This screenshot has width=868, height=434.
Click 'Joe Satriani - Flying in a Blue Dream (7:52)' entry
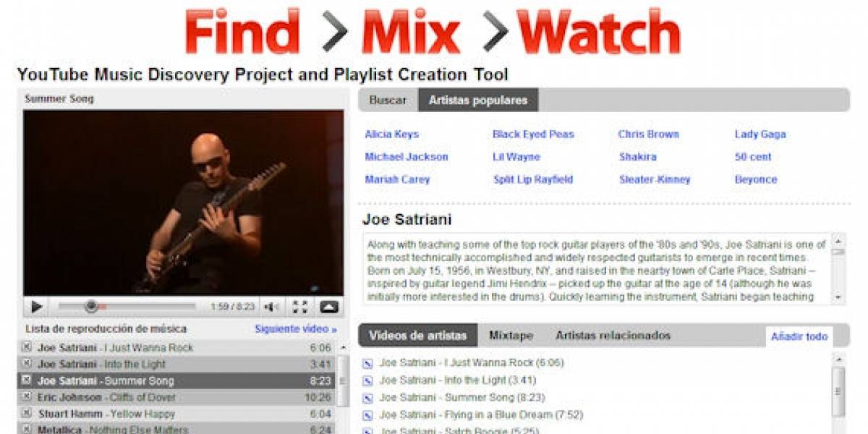tap(481, 415)
